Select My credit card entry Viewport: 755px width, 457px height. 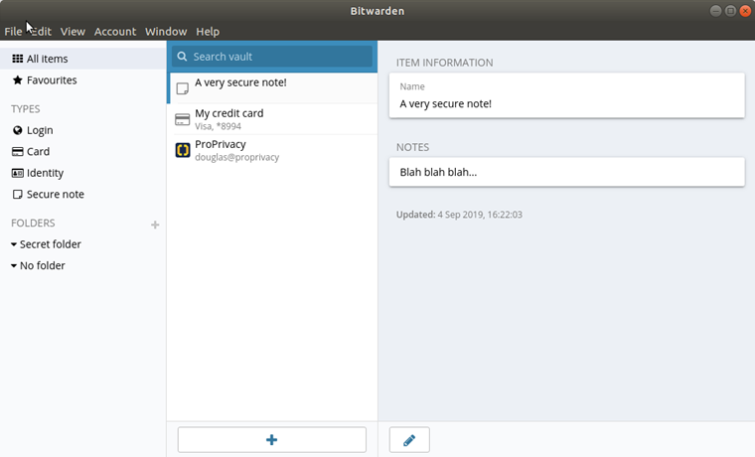pos(273,119)
